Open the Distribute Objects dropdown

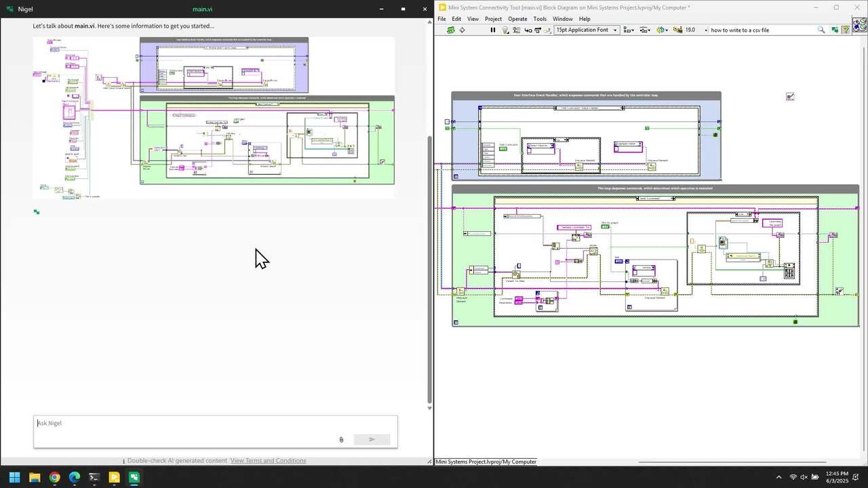click(x=645, y=30)
